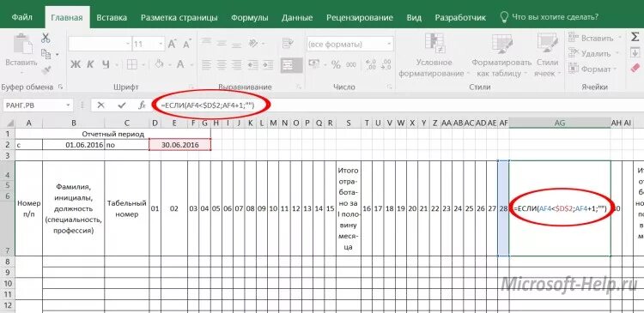Click Increase Decimal icon
Screen dimensions: 644x313
click(371, 64)
